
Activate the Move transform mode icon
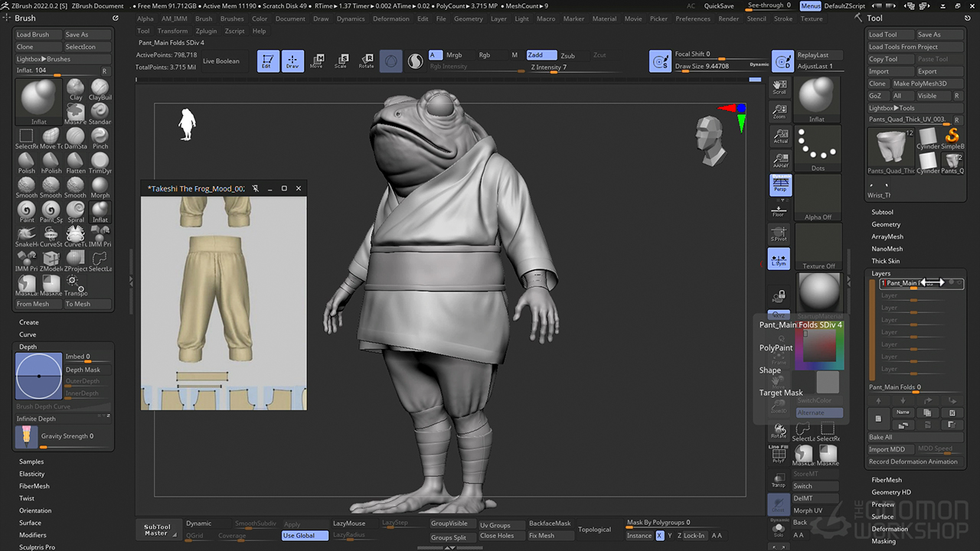point(316,61)
